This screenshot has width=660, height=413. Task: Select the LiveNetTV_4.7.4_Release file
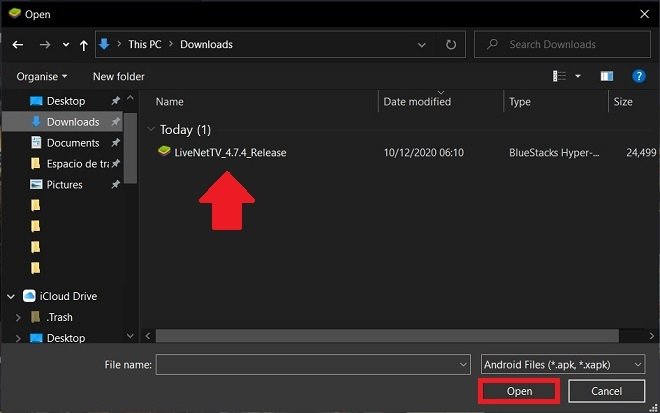click(230, 153)
